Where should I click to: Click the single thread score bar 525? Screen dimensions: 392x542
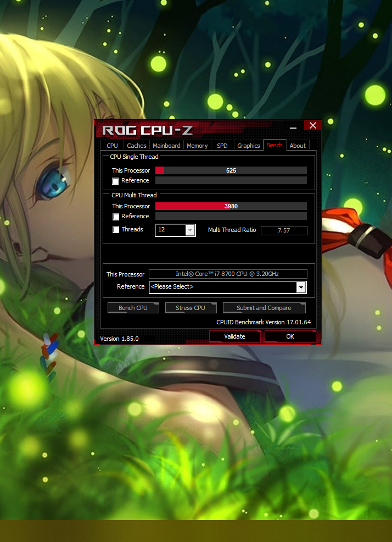[x=231, y=170]
